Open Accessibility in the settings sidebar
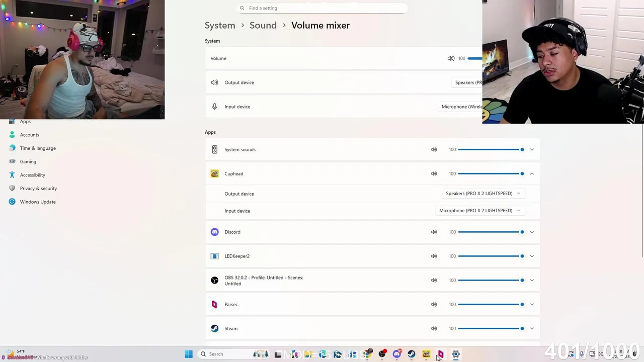This screenshot has width=644, height=362. click(x=32, y=175)
